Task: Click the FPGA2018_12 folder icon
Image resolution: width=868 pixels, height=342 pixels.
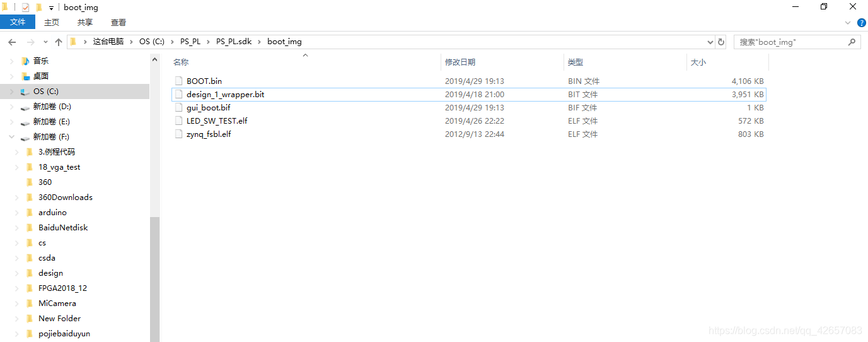Action: pos(29,288)
